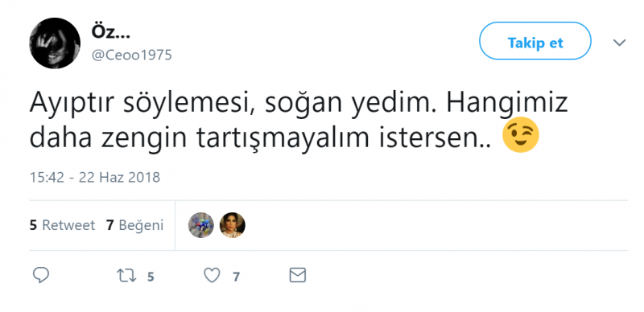The height and width of the screenshot is (312, 644).
Task: Click the winking face emoji
Action: (521, 134)
